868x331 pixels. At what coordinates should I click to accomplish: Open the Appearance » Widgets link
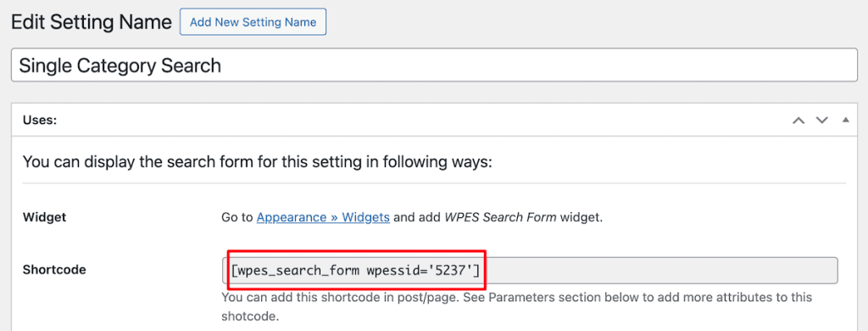323,217
